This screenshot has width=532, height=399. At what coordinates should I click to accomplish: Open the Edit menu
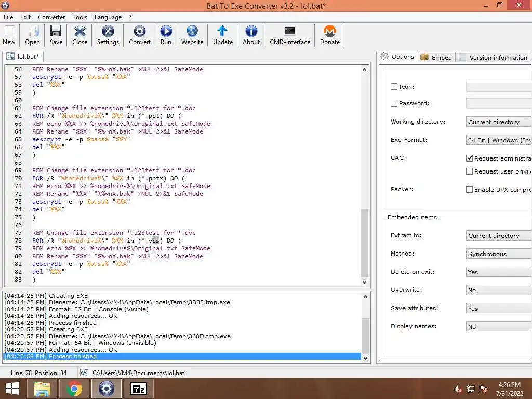point(25,17)
